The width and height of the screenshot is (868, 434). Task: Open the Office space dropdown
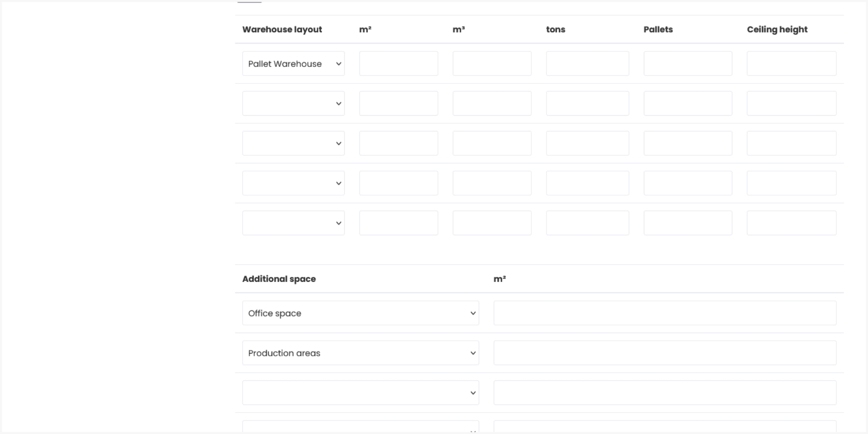coord(360,313)
